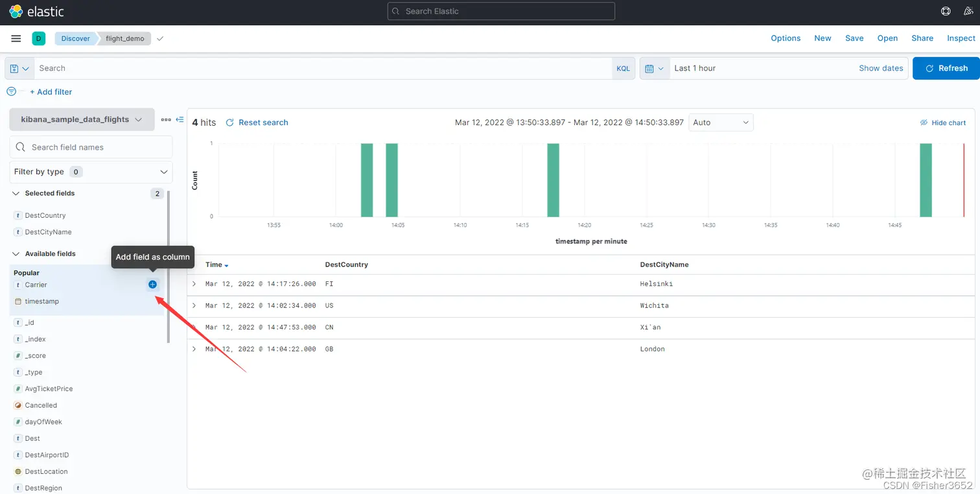Click the _id field type icon
980x494 pixels.
pyautogui.click(x=18, y=323)
